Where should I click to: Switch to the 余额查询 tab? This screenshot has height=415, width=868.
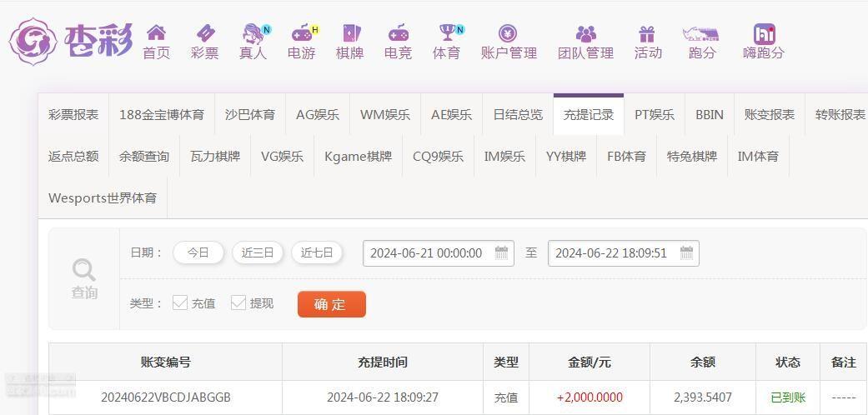click(144, 157)
